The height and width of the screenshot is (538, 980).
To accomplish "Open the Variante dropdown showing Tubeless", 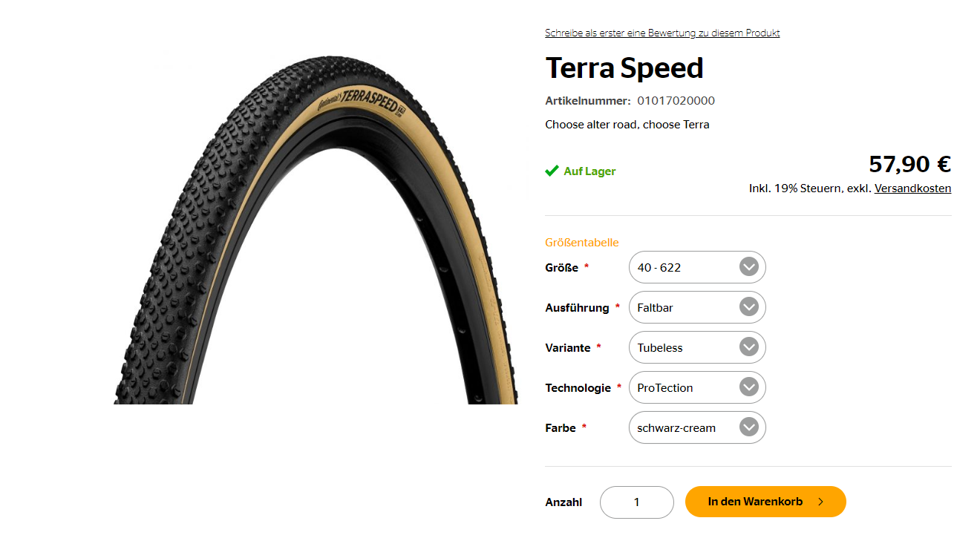I will (697, 347).
